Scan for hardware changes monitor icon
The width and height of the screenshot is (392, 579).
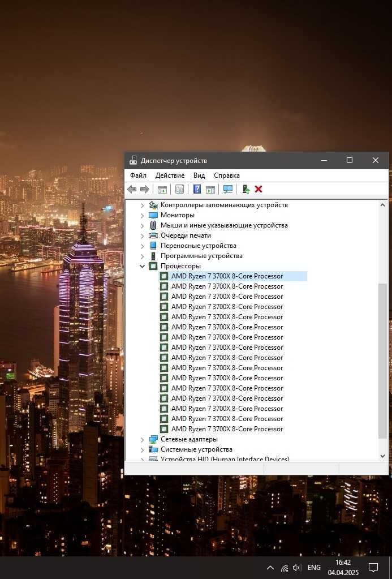(x=228, y=190)
